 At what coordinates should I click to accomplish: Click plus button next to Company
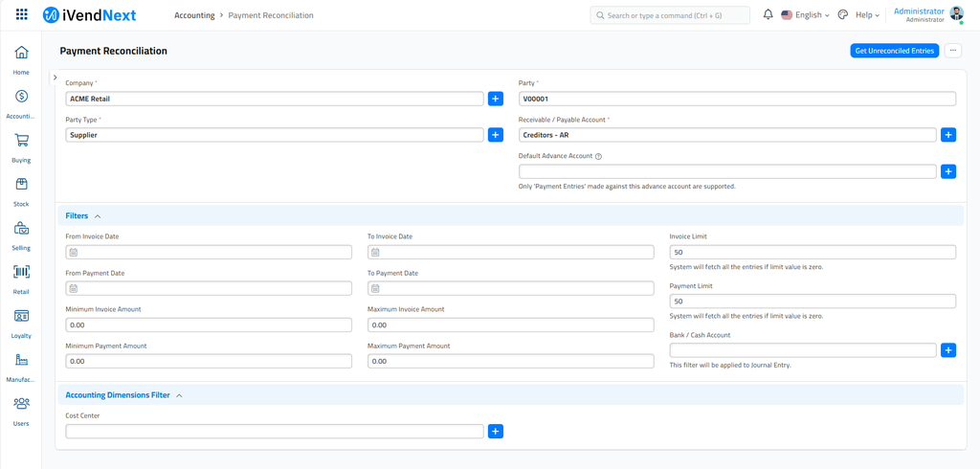pos(496,99)
